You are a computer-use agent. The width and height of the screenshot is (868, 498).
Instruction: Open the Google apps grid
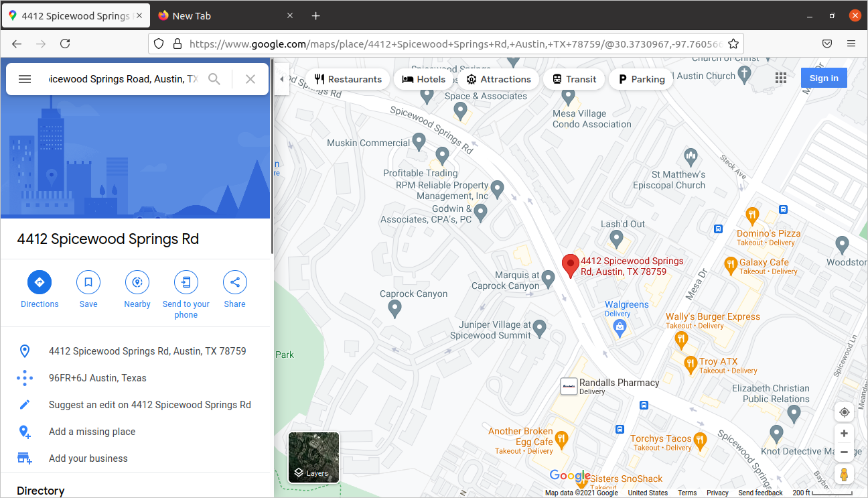pos(781,78)
